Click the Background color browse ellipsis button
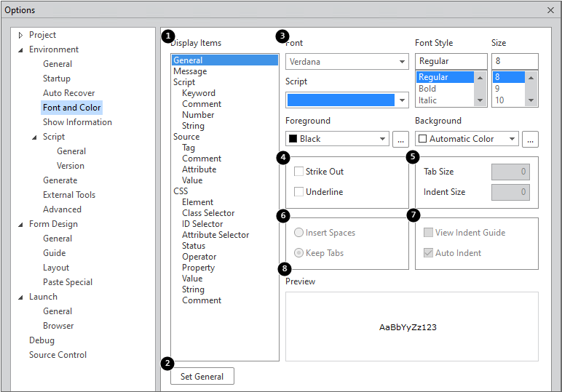 (530, 139)
